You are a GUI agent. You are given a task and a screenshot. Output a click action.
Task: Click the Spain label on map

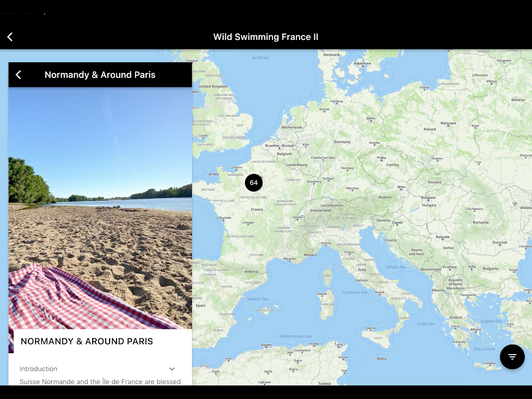click(x=200, y=306)
